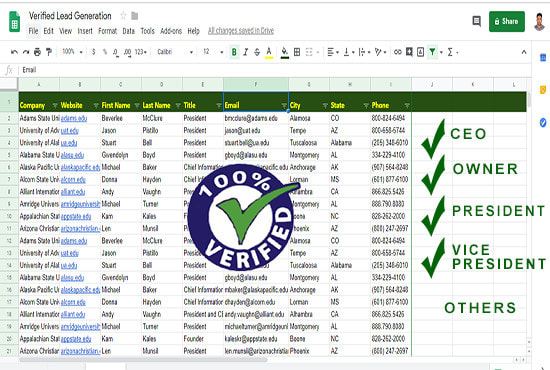The width and height of the screenshot is (550, 370).
Task: Open Text wrapping dropdown
Action: (x=364, y=52)
